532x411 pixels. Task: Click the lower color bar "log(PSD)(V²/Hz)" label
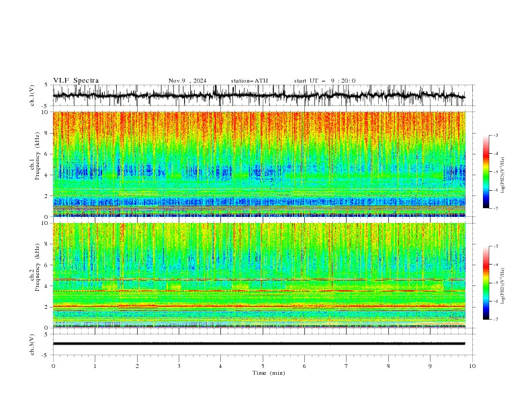pyautogui.click(x=502, y=286)
